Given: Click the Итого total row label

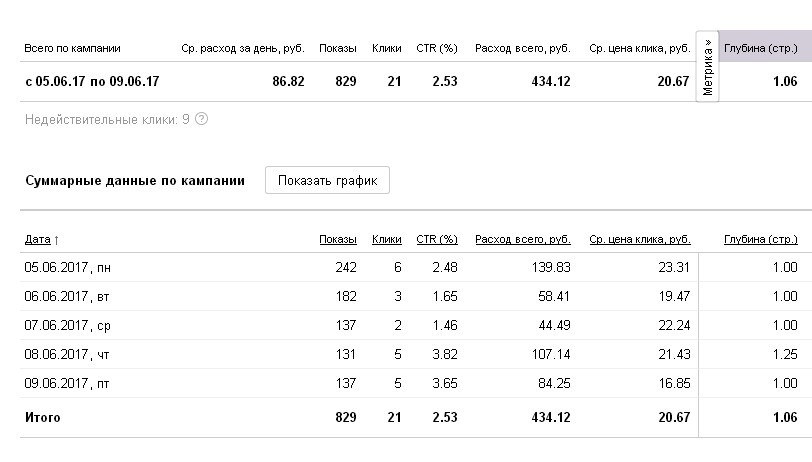Looking at the screenshot, I should [x=43, y=418].
